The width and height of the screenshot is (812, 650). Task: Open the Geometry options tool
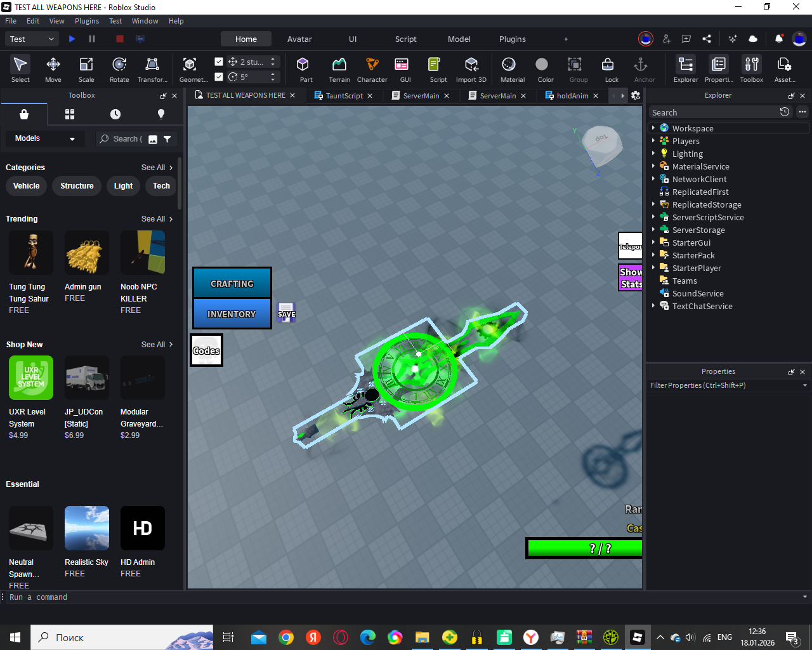[x=193, y=69]
